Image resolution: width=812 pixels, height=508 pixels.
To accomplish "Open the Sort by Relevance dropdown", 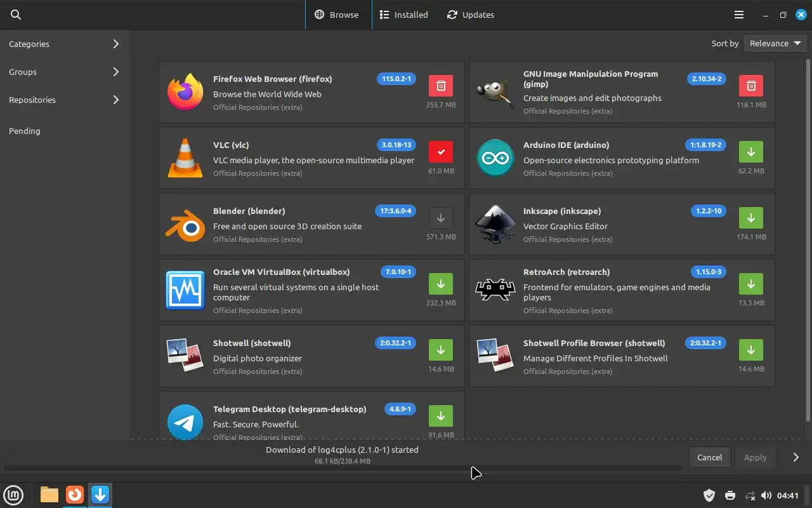I will coord(775,43).
